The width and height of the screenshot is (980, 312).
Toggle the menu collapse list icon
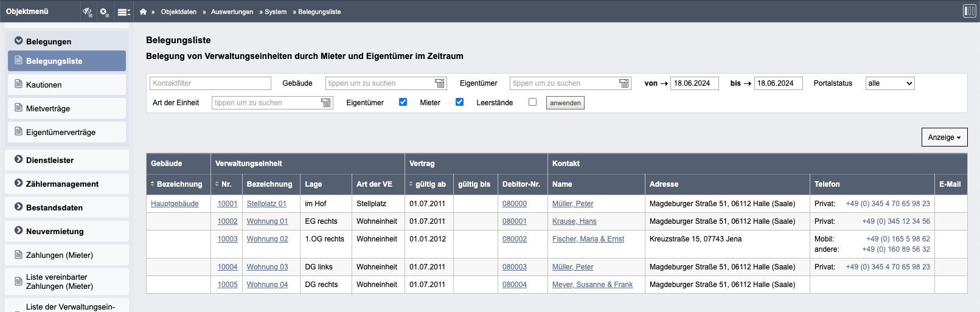click(x=123, y=12)
